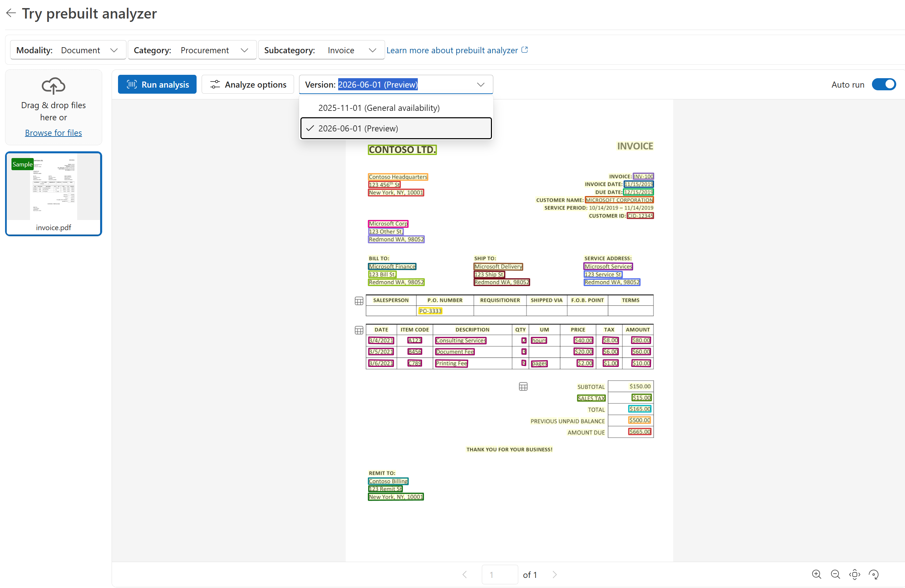The height and width of the screenshot is (588, 905).
Task: Select version 2025-11-01 (General availability)
Action: click(x=396, y=108)
